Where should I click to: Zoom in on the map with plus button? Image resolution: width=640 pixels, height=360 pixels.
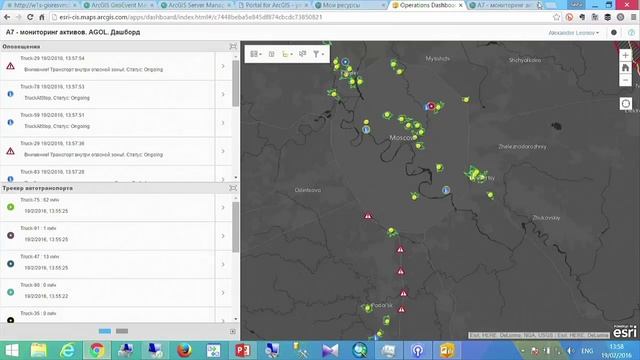(625, 55)
